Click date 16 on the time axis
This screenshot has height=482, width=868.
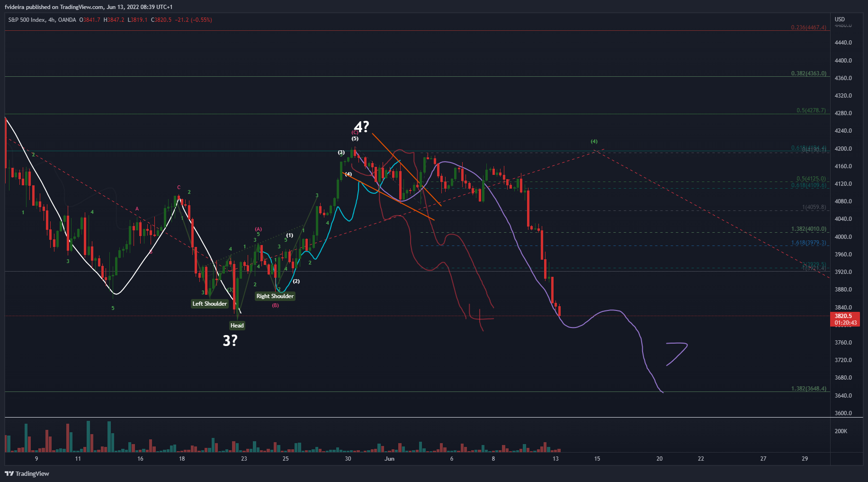click(x=140, y=459)
